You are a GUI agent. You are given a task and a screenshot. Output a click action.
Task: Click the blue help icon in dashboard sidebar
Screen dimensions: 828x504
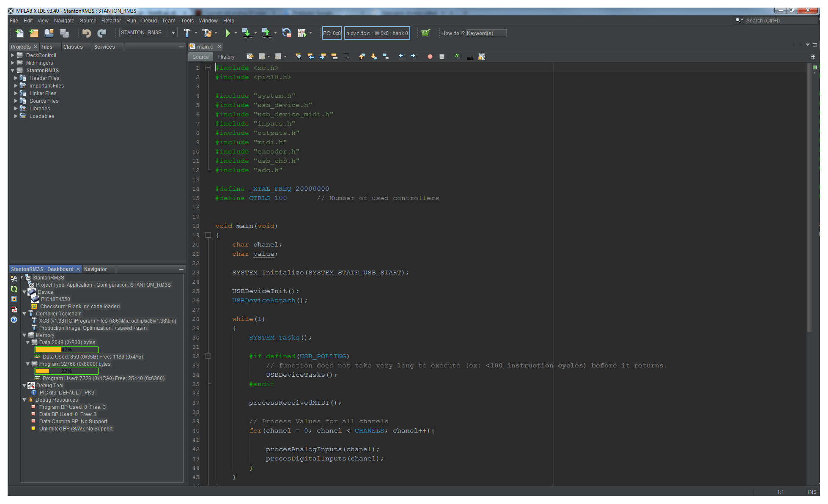(x=14, y=320)
